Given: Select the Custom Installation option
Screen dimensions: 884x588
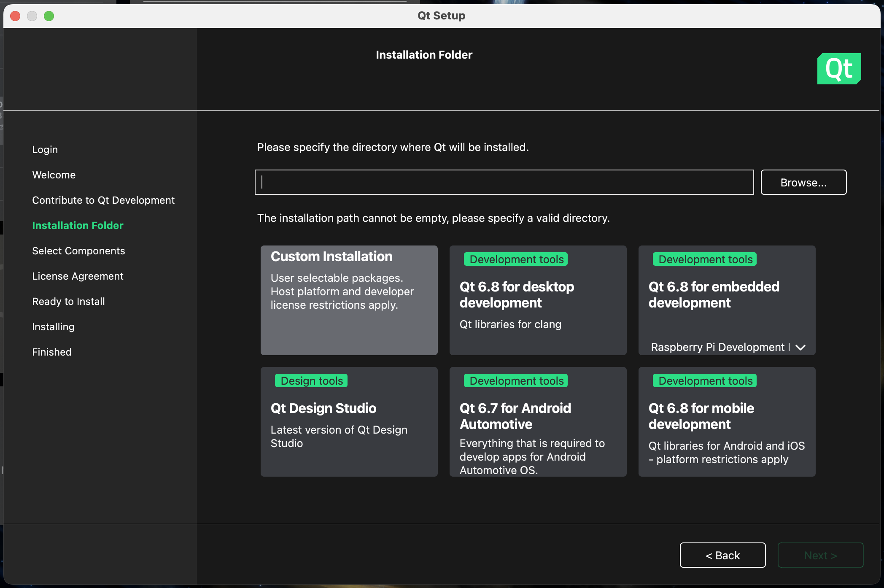Looking at the screenshot, I should point(349,300).
